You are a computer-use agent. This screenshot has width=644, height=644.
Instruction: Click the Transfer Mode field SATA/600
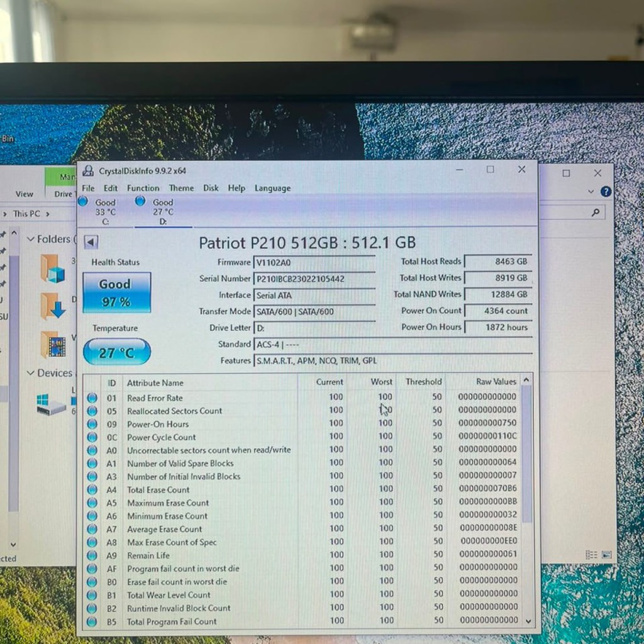tap(314, 312)
